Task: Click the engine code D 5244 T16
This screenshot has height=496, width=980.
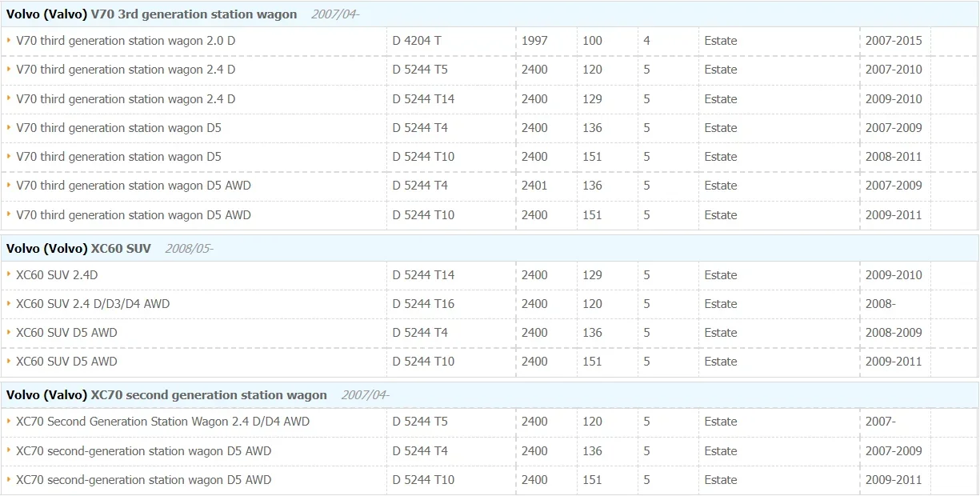Action: 423,304
